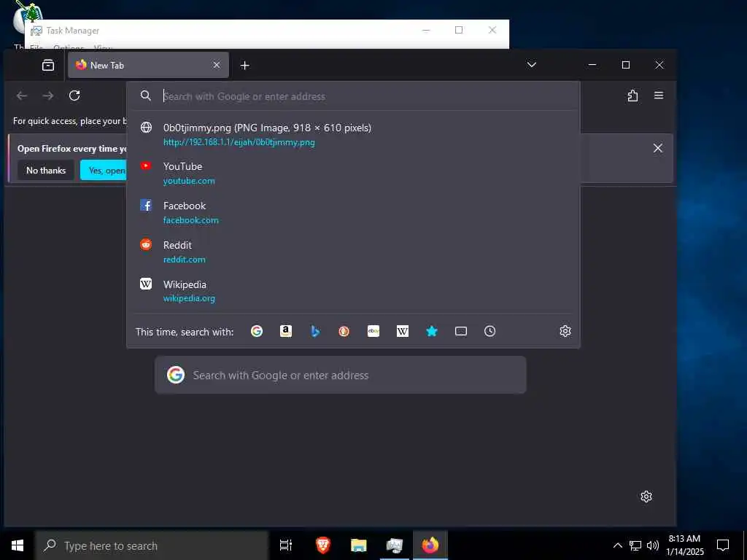Search this time with Amazon
Screen dimensions: 747x560
286,331
